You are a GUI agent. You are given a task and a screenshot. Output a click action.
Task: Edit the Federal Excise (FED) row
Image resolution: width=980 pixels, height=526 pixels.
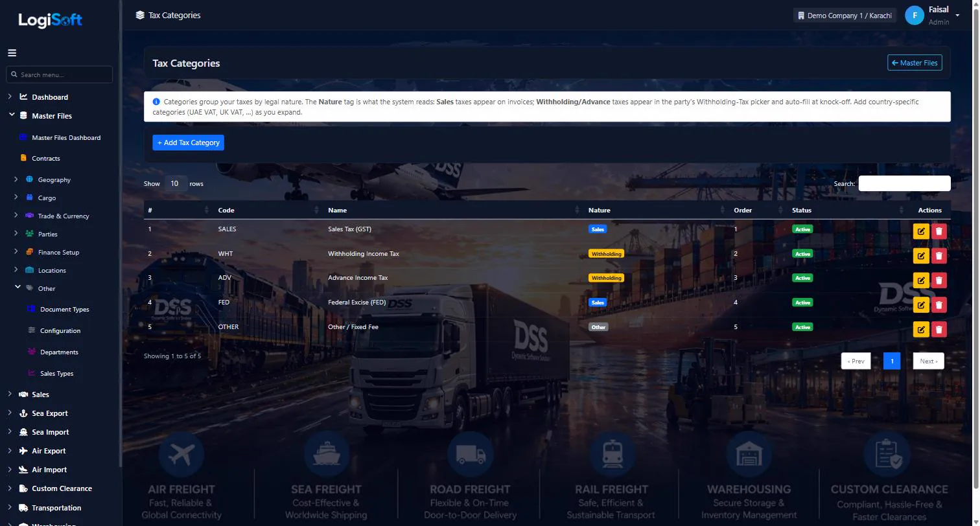pos(921,305)
